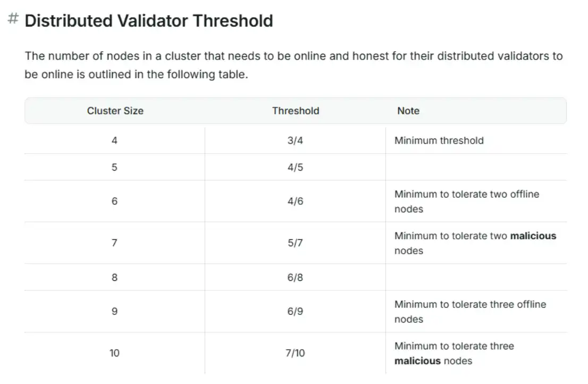The width and height of the screenshot is (588, 384).
Task: Click the 4/6 threshold value
Action: (295, 201)
